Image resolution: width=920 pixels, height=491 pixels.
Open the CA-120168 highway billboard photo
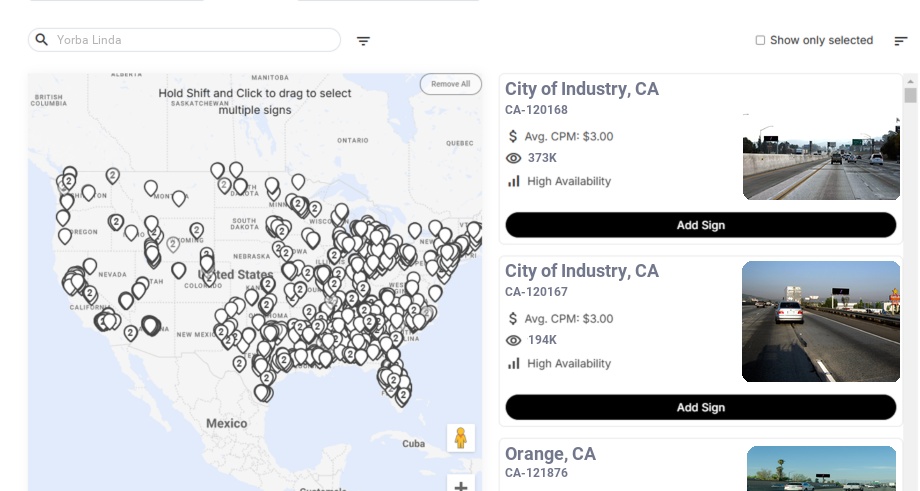click(x=820, y=155)
